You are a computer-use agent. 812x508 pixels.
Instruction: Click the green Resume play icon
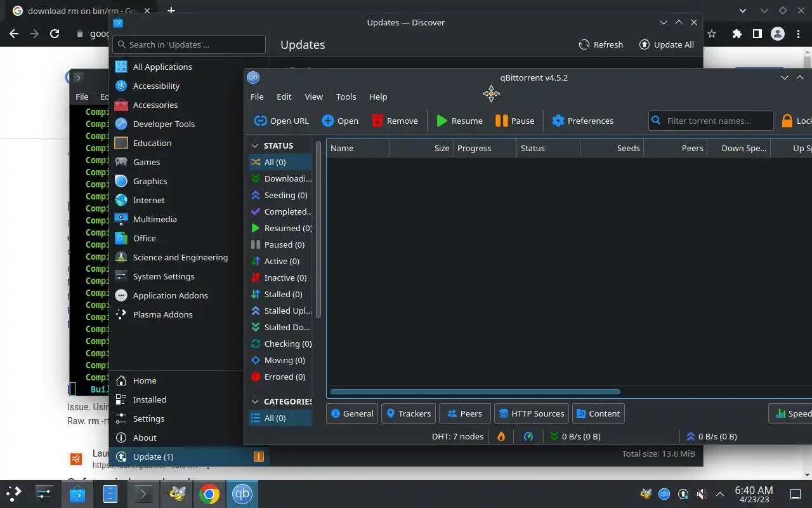(442, 121)
